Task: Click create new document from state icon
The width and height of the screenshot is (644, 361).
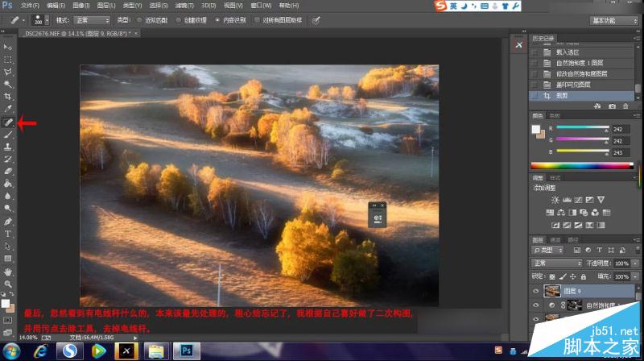Action: [x=597, y=106]
